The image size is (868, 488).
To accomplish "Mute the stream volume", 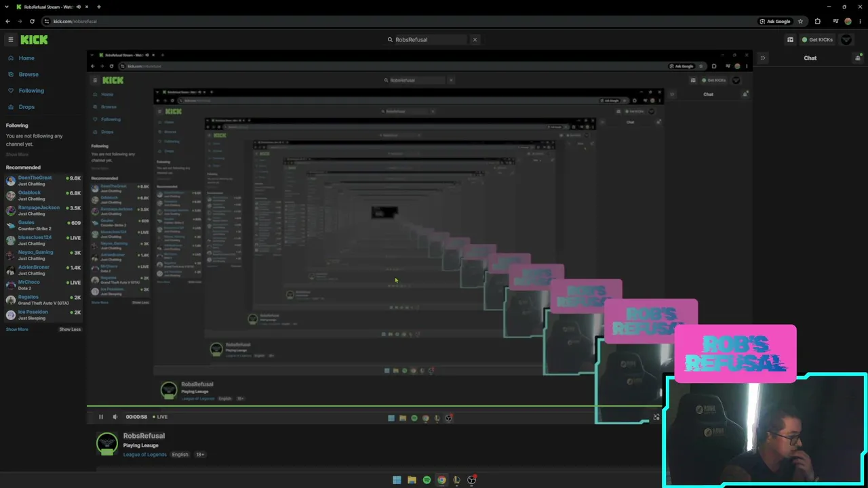I will pos(115,417).
